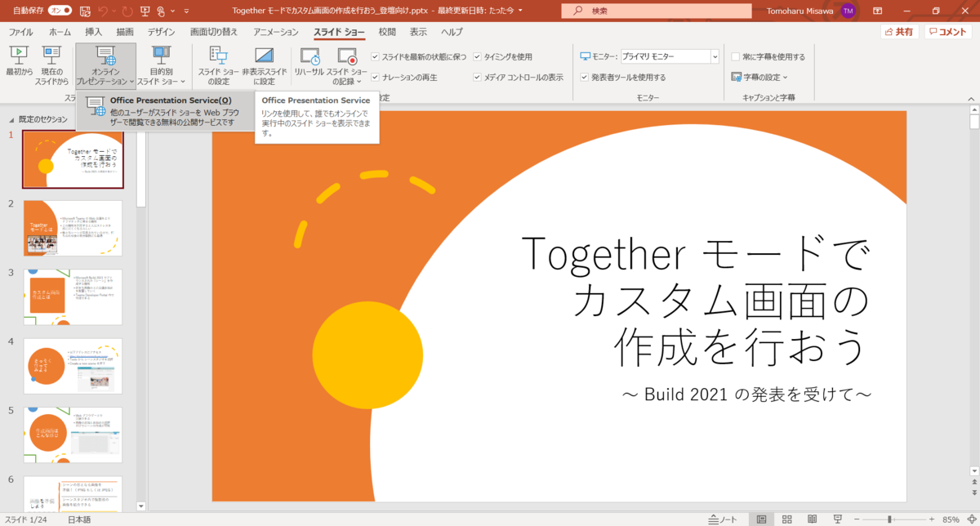The width and height of the screenshot is (980, 526).
Task: Switch to 挿入 tab
Action: (x=94, y=32)
